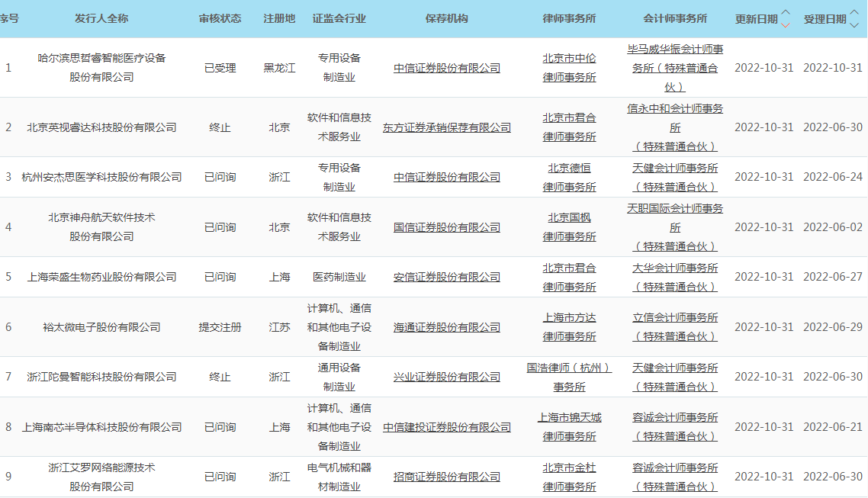Screen dimensions: 868x498
Task: Open 东方证券承销保荐有限公司 sponsor link
Action: click(447, 127)
